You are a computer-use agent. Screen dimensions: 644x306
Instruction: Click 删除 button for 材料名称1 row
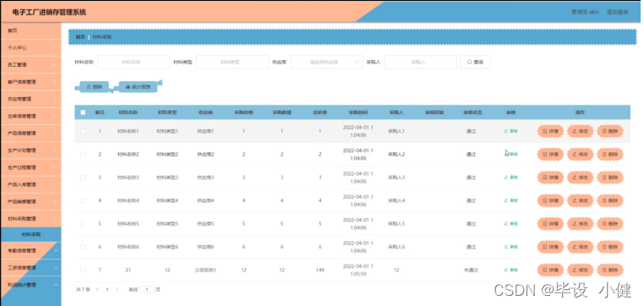pyautogui.click(x=610, y=131)
